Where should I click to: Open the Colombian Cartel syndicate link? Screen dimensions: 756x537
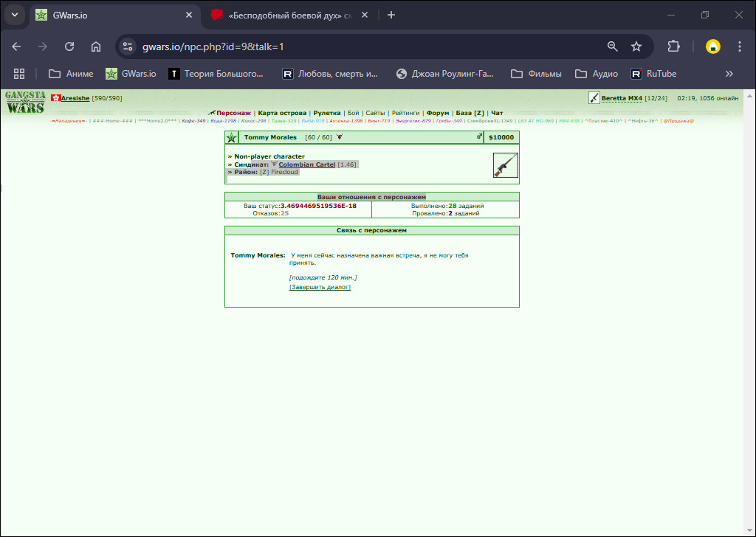[x=306, y=164]
